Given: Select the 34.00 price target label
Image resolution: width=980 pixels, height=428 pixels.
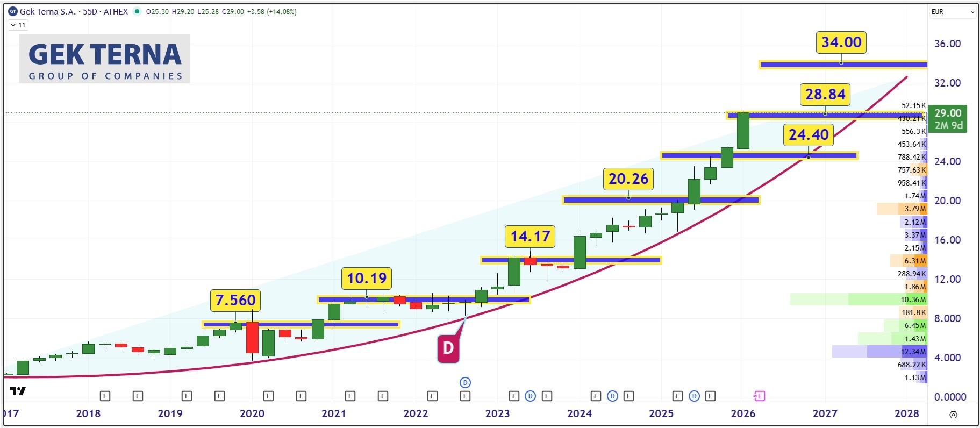Looking at the screenshot, I should pyautogui.click(x=841, y=42).
